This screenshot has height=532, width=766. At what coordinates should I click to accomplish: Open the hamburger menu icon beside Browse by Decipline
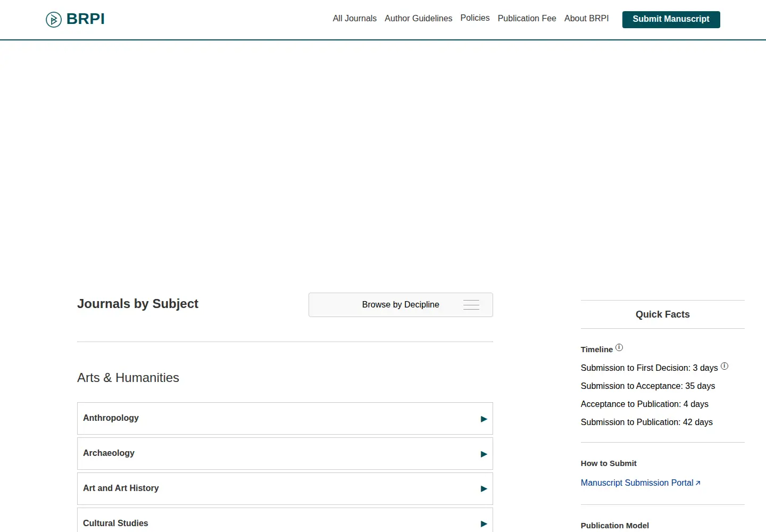click(x=471, y=305)
